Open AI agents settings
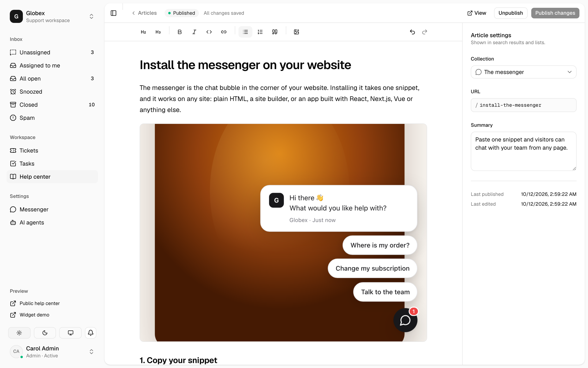Screen dimensions: 588x368 (52, 222)
